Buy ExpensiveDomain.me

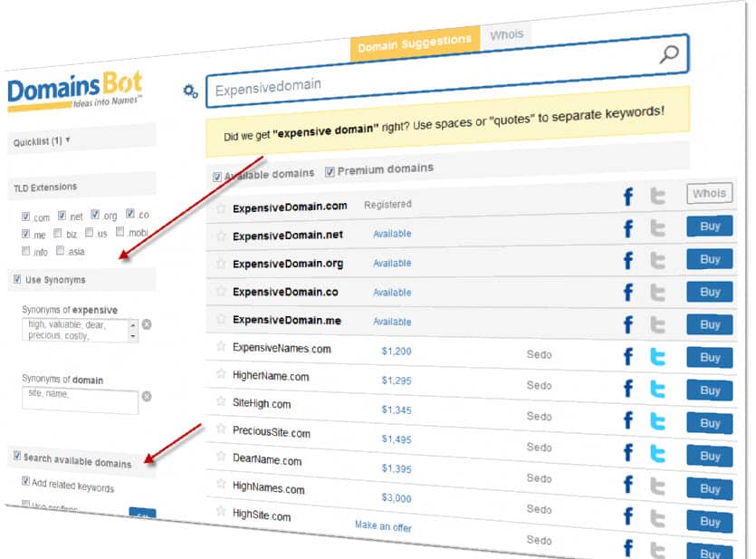[x=710, y=324]
